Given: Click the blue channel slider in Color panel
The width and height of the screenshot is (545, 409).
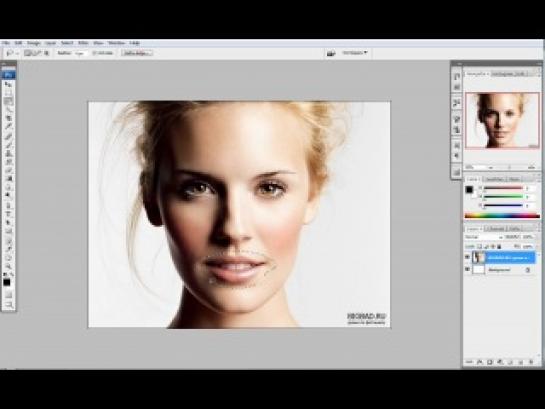Looking at the screenshot, I should click(503, 205).
